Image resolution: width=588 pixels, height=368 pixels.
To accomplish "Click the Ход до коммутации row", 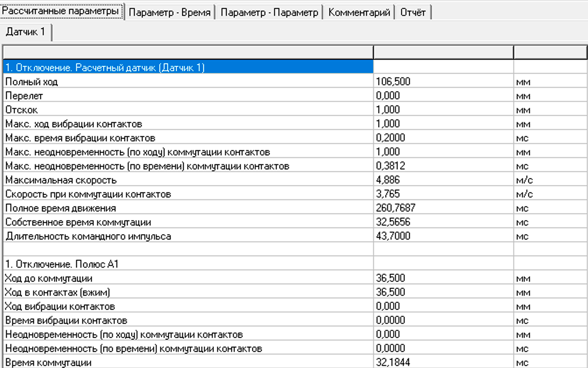I will (188, 278).
